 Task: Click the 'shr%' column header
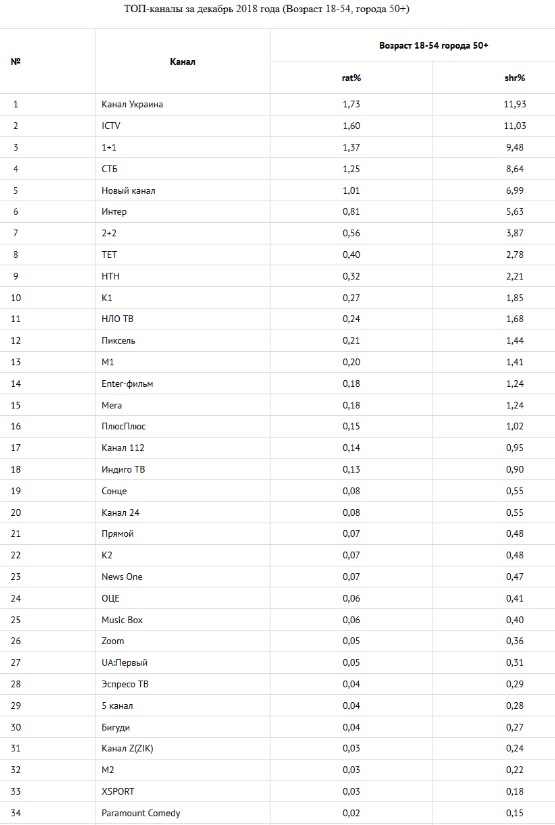click(x=514, y=78)
